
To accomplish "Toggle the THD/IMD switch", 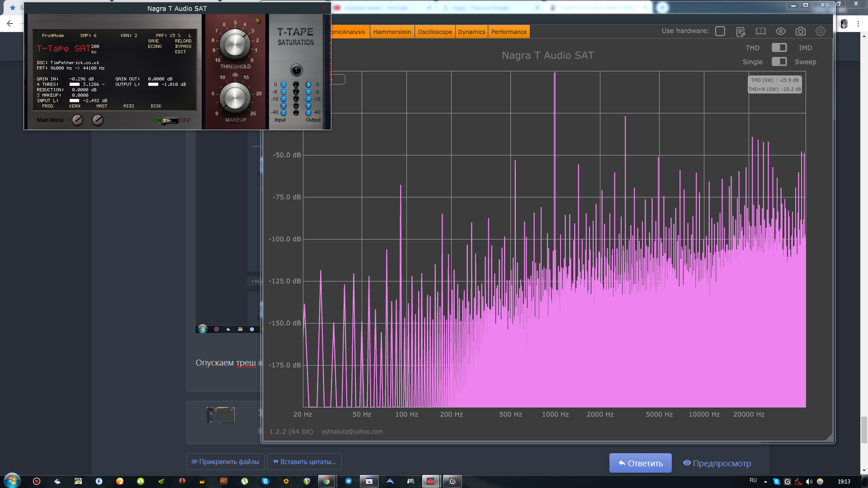I will (779, 47).
